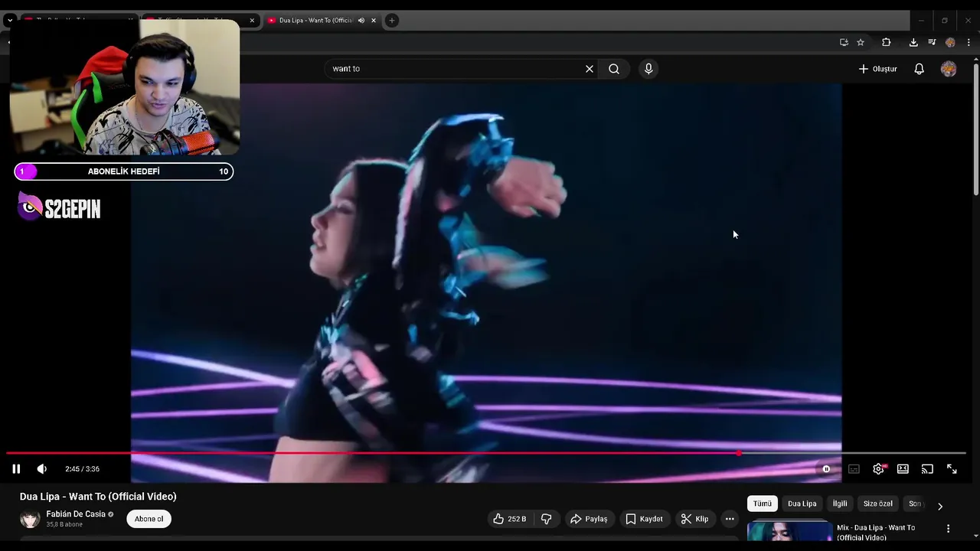Show more filter chips with the right arrow
This screenshot has height=551, width=980.
pos(940,506)
